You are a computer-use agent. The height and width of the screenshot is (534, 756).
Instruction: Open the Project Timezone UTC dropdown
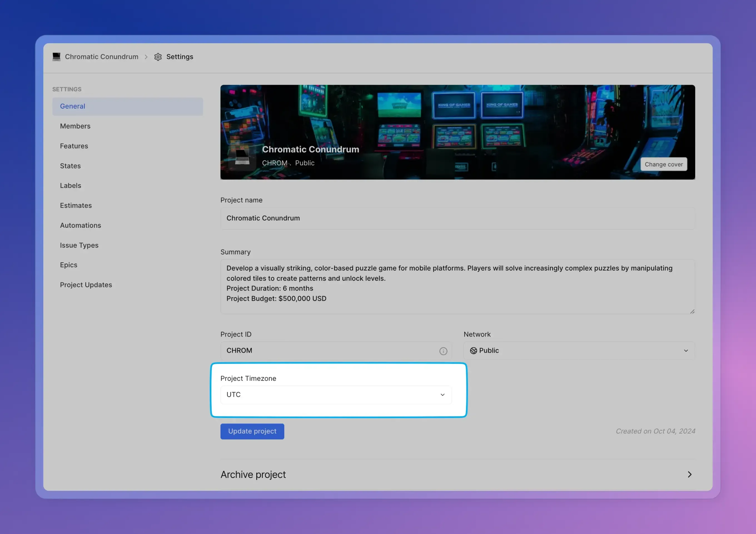click(x=335, y=395)
